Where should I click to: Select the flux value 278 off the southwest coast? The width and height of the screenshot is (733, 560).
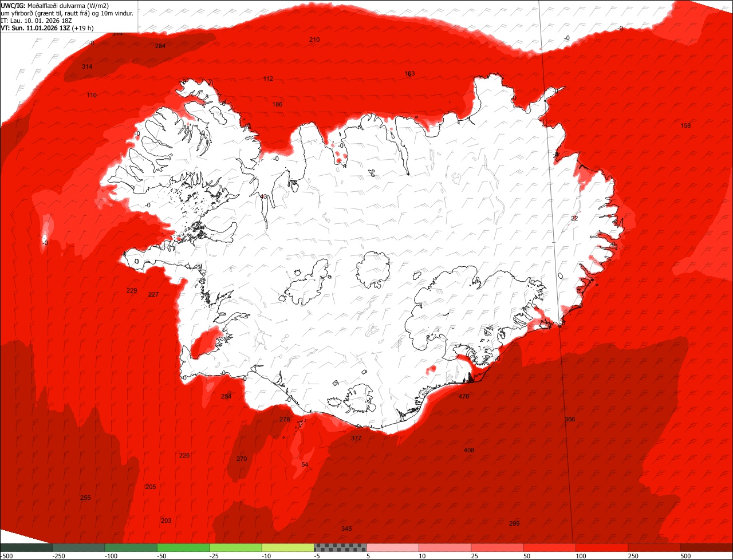(285, 419)
